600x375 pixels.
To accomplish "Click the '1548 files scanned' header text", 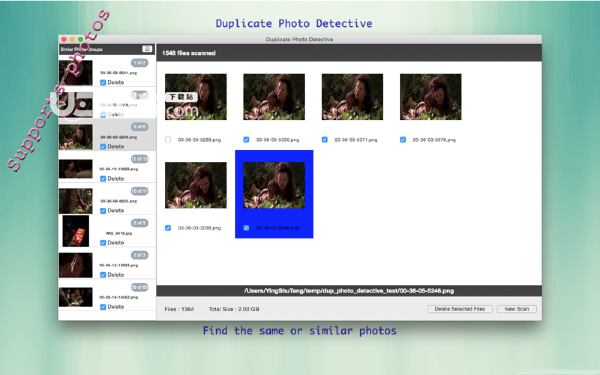I will pyautogui.click(x=189, y=53).
